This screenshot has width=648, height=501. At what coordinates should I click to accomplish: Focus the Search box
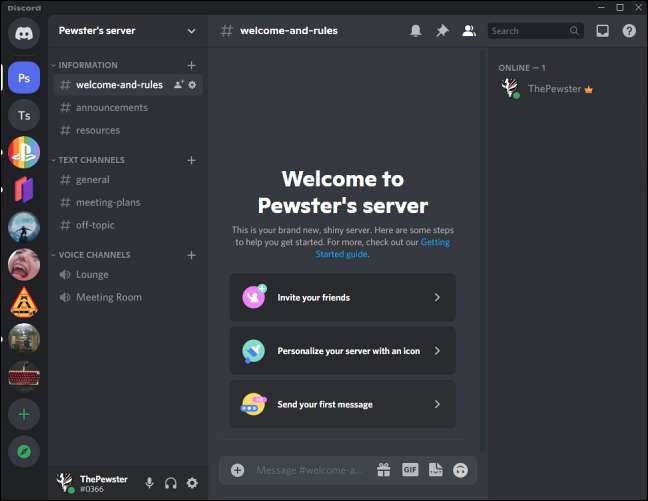click(x=536, y=31)
